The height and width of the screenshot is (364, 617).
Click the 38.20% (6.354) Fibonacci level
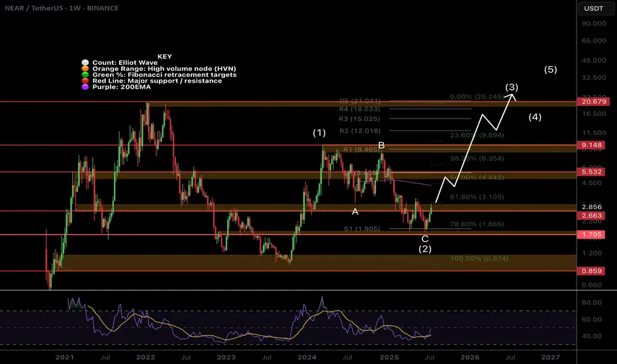pos(477,159)
